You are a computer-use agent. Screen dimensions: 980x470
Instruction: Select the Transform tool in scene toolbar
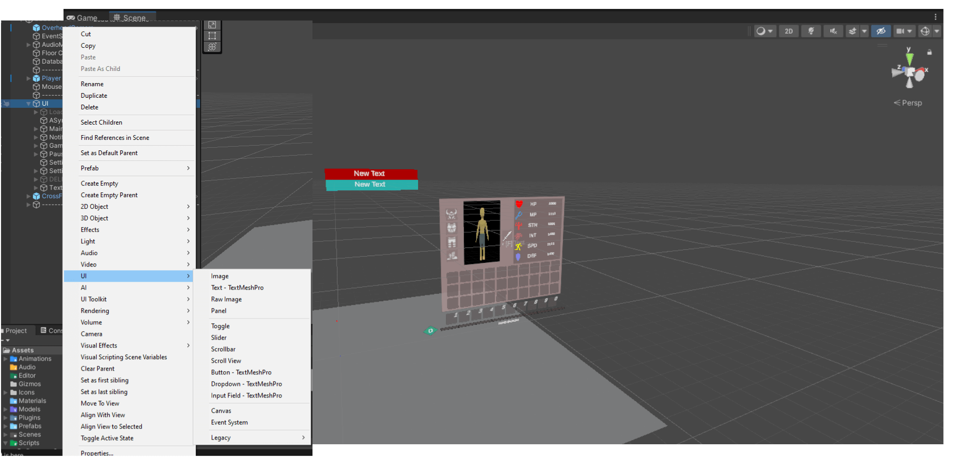(x=212, y=47)
